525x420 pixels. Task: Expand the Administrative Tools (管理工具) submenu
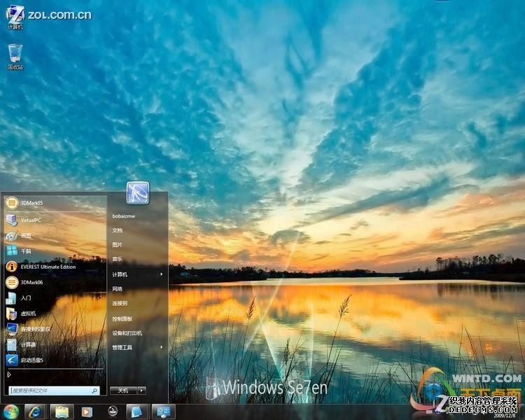click(x=162, y=347)
